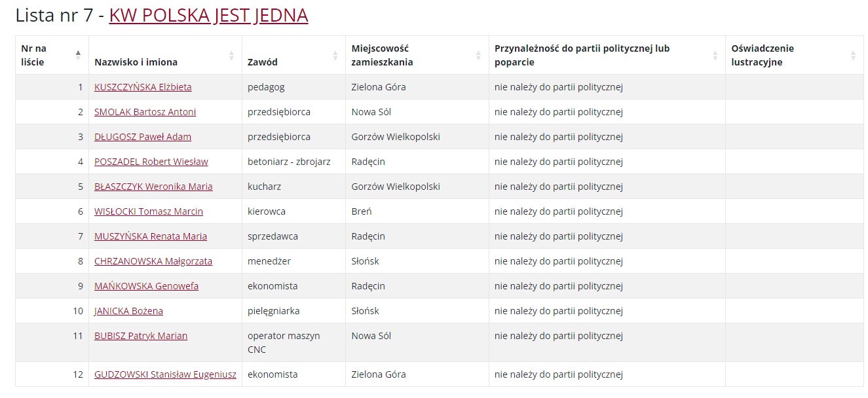
Task: Sort by Nazwisko i imiona arrow icon
Action: coord(231,56)
